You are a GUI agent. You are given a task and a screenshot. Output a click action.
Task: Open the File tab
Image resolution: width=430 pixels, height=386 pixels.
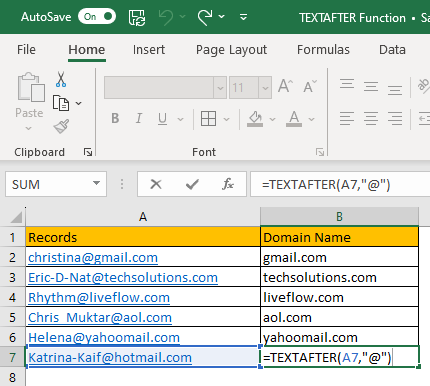coord(26,50)
